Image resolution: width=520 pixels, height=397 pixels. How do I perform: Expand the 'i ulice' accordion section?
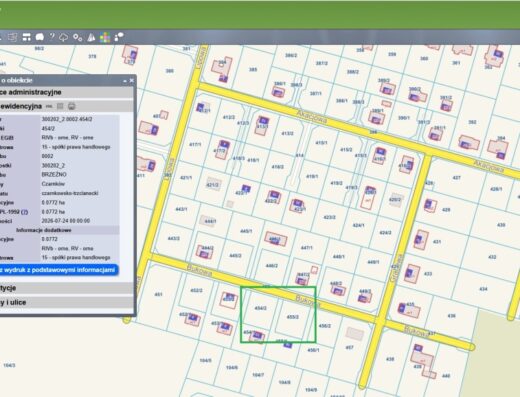[x=67, y=302]
